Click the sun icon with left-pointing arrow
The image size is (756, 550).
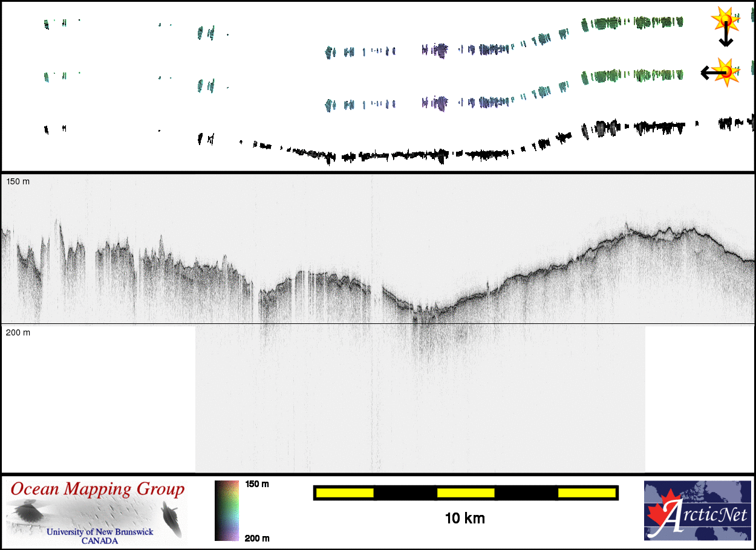[728, 71]
